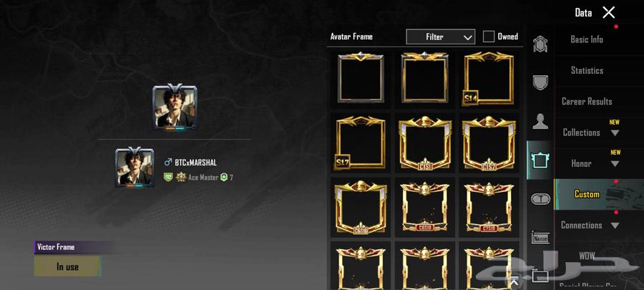This screenshot has height=290, width=644.
Task: Expand the Collections menu section
Action: point(591,132)
